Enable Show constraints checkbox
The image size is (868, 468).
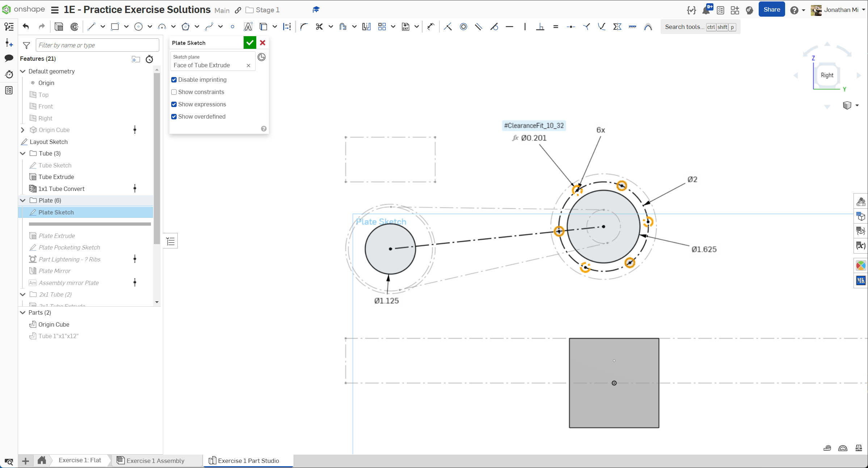174,92
